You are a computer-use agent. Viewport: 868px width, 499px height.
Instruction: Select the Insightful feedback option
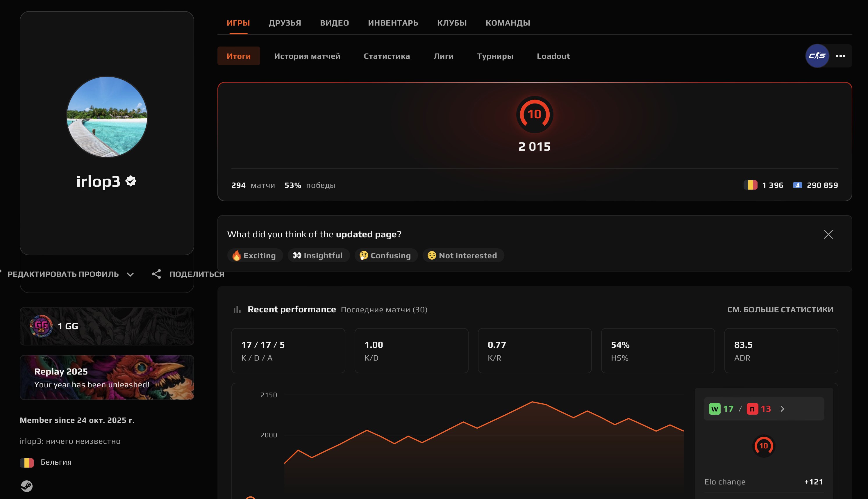(318, 255)
